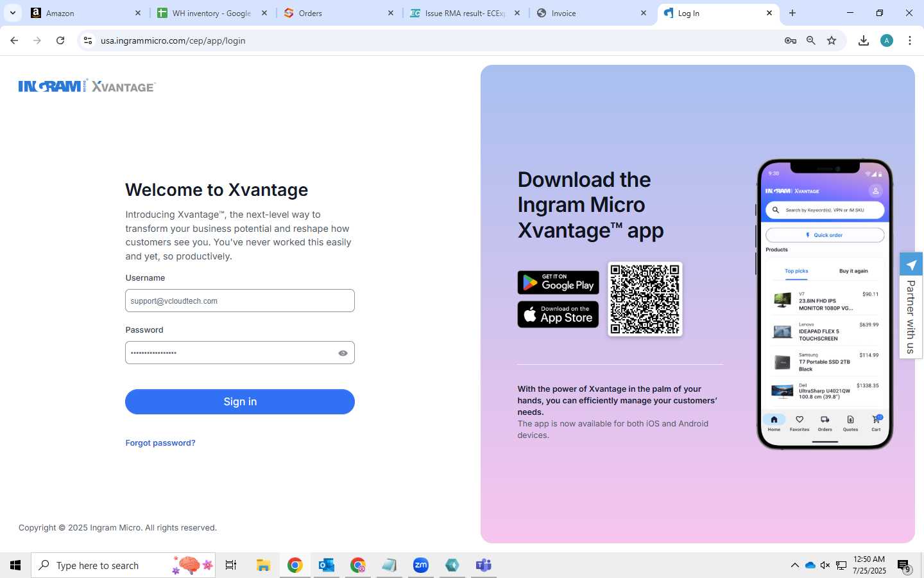Open the OneDrive cloud tray icon

(810, 565)
